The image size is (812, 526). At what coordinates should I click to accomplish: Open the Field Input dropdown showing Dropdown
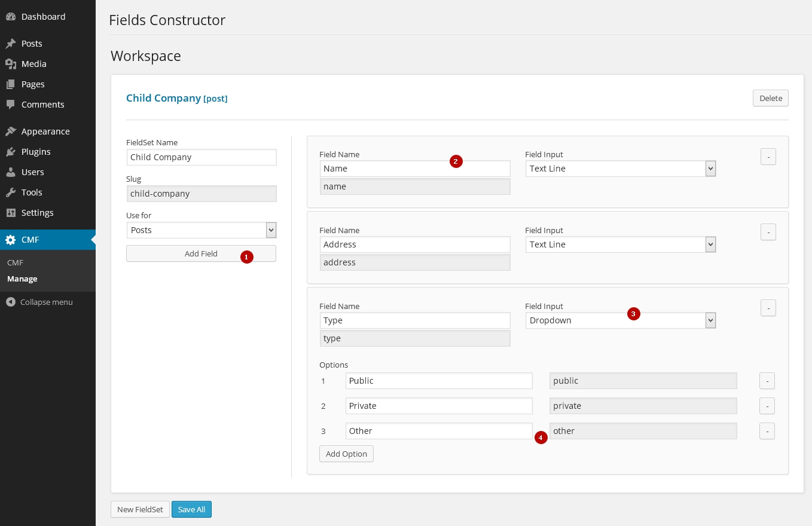point(621,320)
